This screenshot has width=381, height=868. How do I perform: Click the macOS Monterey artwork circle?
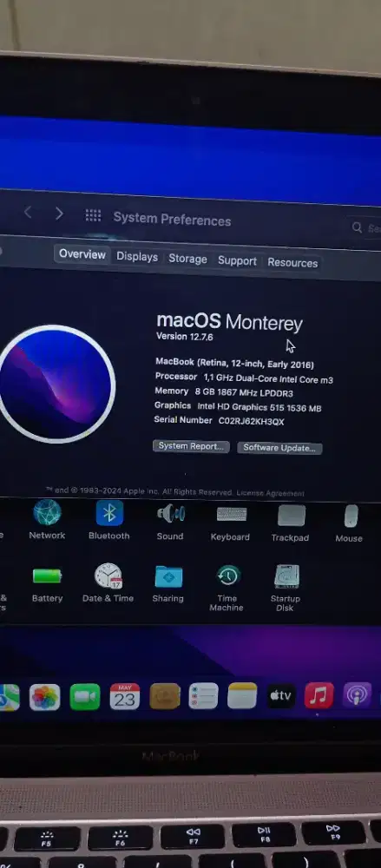56,384
